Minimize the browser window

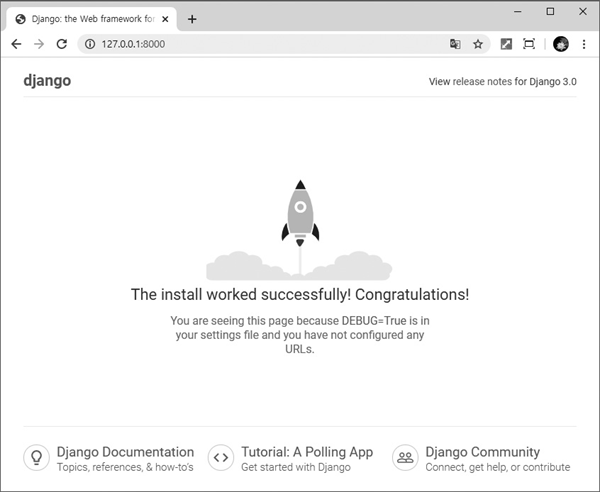tap(518, 11)
